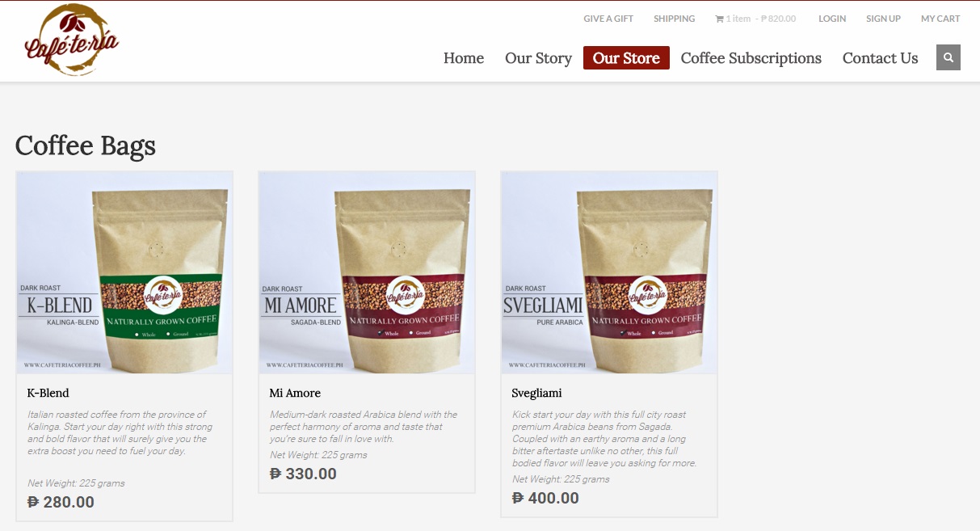Open MY CART link
The width and height of the screenshot is (980, 531).
coord(940,19)
